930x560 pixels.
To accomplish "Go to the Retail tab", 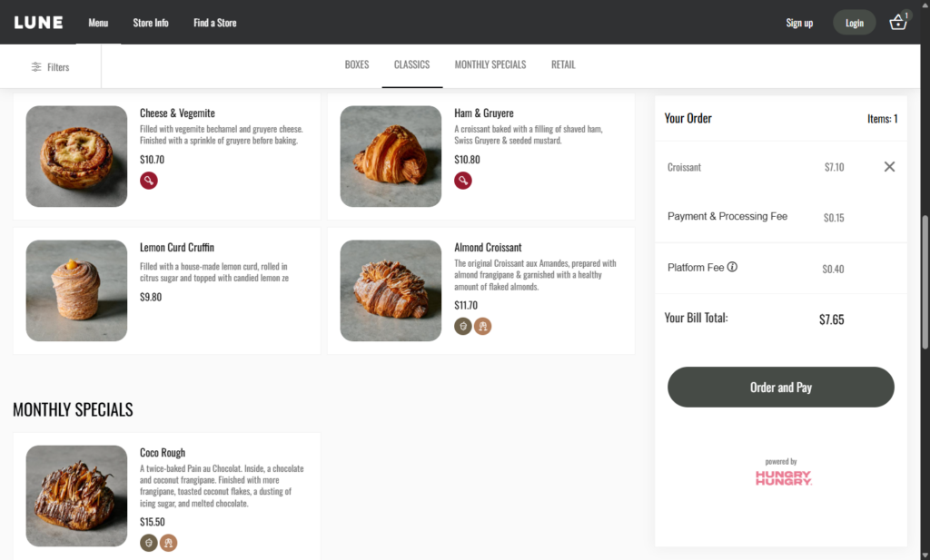I will coord(563,65).
